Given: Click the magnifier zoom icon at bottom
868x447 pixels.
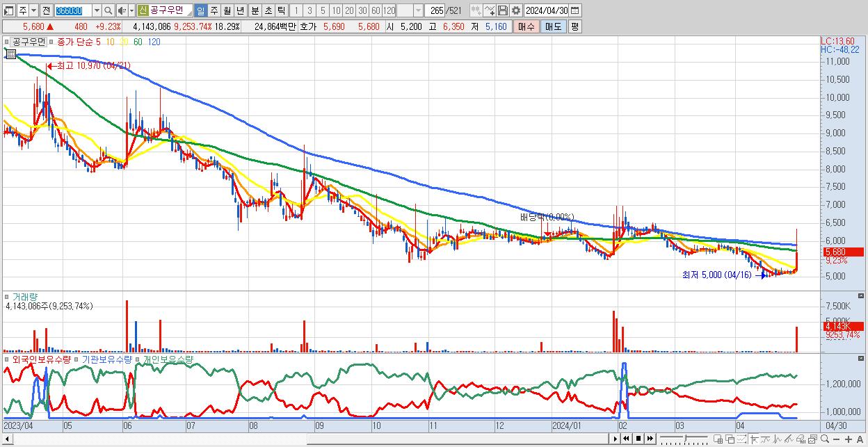Looking at the screenshot, I should [x=825, y=439].
